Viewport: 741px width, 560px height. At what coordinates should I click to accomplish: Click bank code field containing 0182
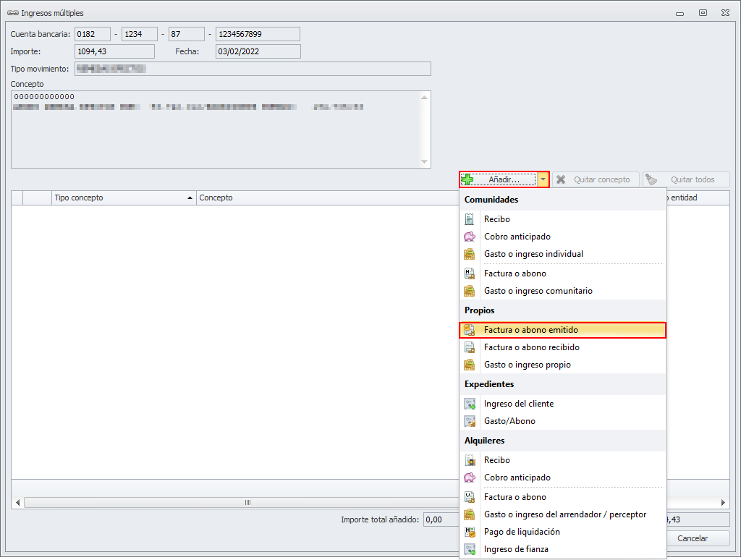click(93, 34)
